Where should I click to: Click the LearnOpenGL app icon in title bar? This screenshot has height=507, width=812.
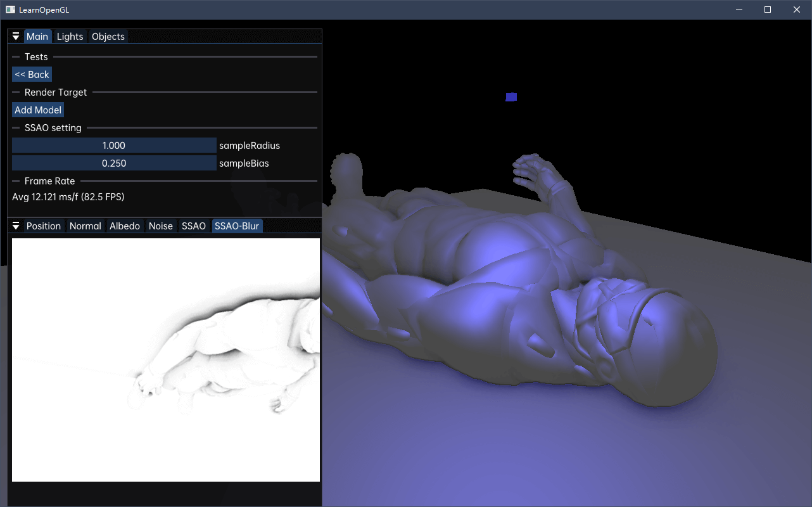coord(10,10)
